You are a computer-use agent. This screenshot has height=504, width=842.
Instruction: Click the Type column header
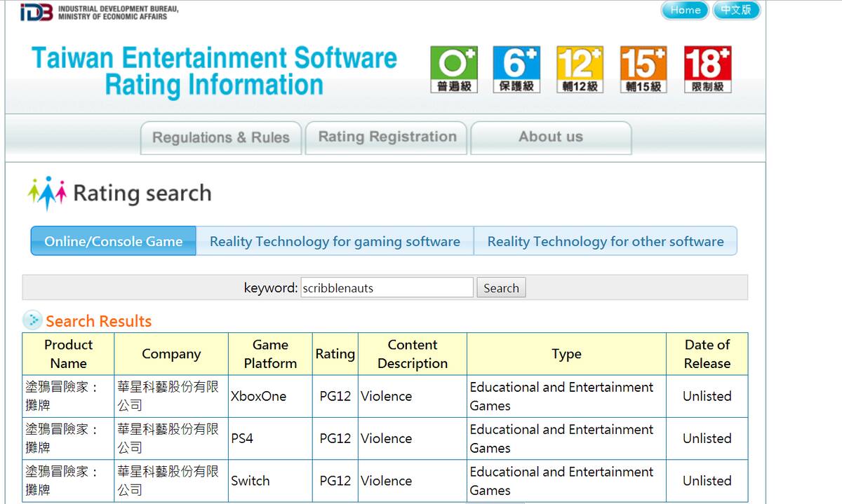(x=566, y=354)
